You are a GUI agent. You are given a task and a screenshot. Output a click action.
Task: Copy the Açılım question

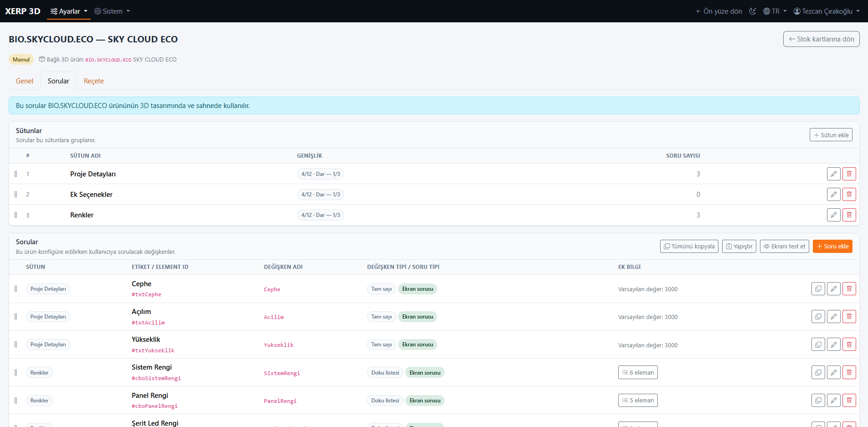pos(818,316)
